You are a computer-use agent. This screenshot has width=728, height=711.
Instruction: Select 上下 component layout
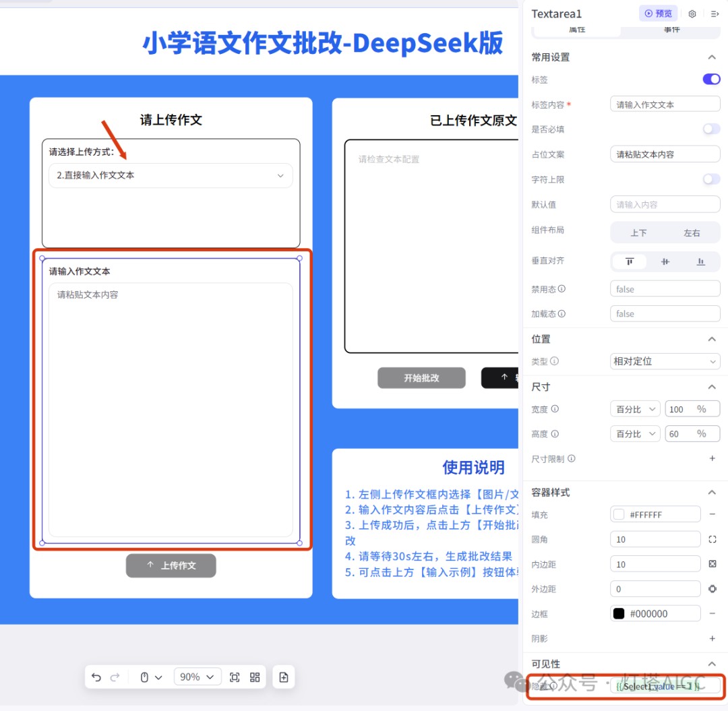[x=638, y=233]
